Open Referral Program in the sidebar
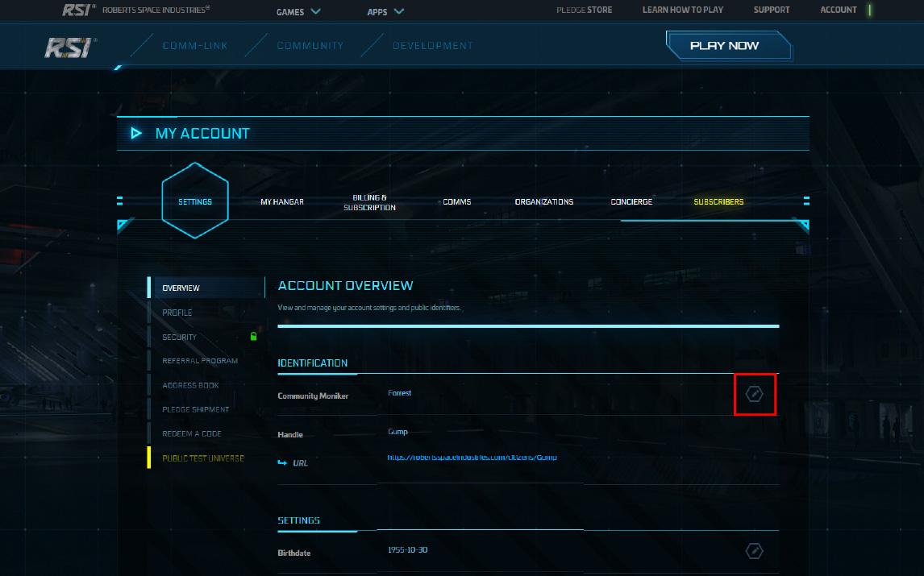The width and height of the screenshot is (924, 576). tap(200, 361)
